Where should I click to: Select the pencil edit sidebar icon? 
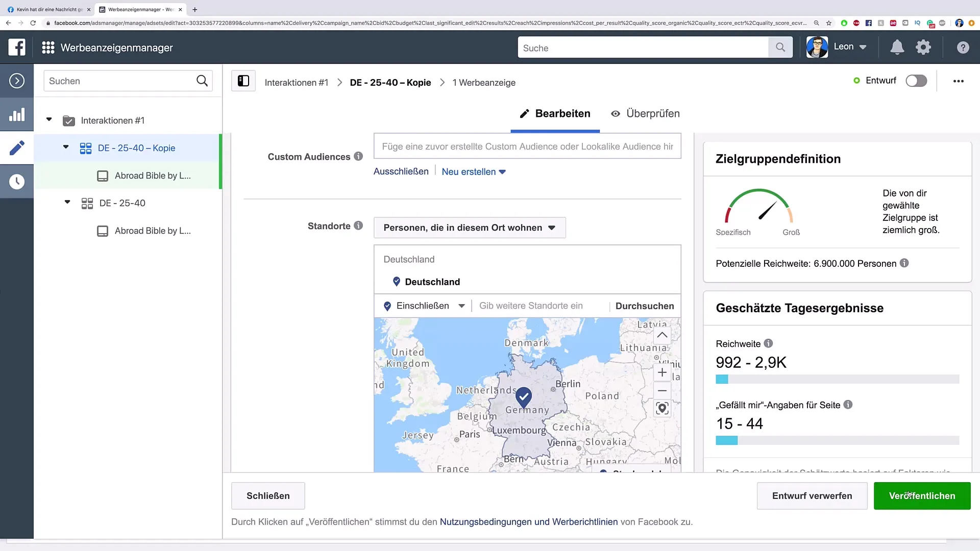coord(17,148)
